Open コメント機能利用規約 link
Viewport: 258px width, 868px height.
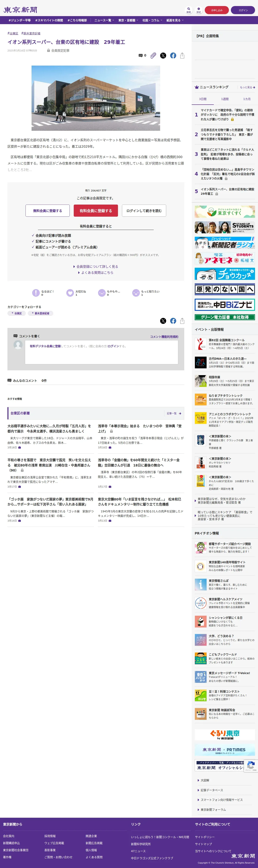point(164,337)
